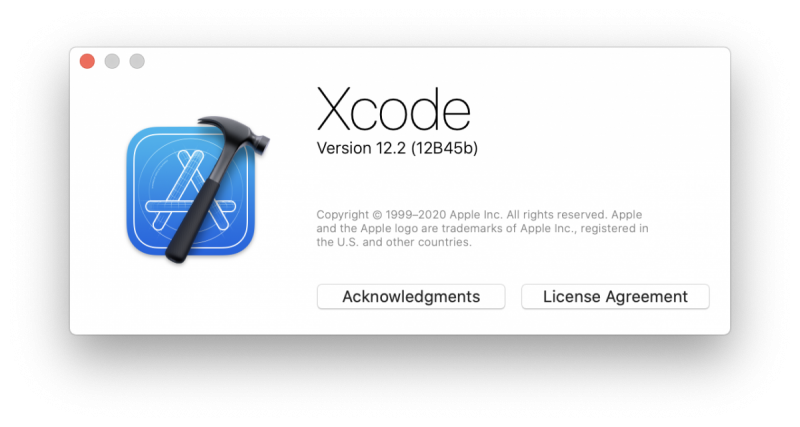
Task: Click the Version 12.2 label
Action: [x=361, y=148]
